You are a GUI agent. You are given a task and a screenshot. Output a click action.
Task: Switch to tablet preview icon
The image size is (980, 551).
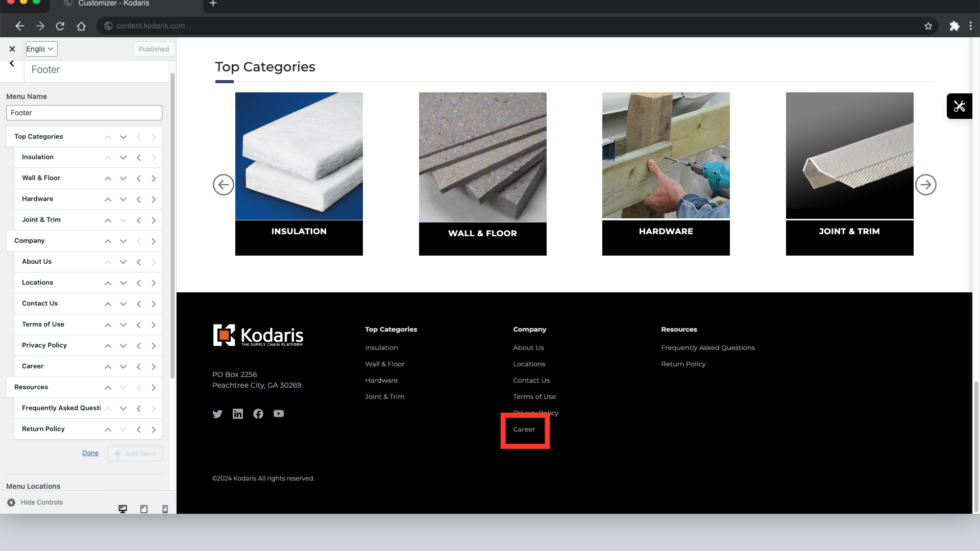click(144, 509)
